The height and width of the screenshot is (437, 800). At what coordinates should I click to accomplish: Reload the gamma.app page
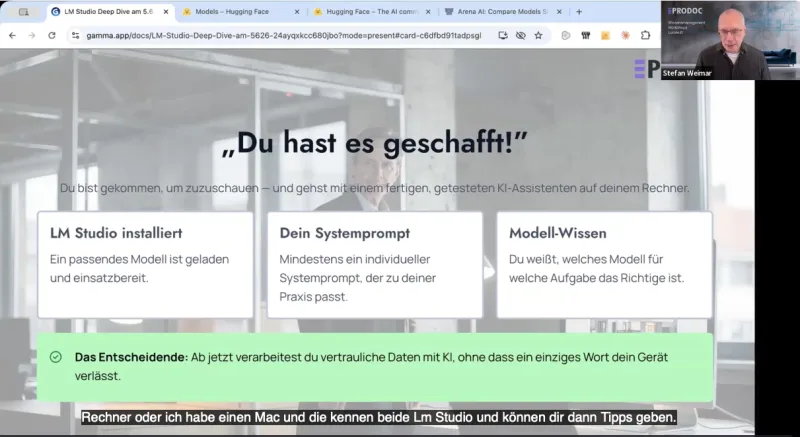tap(52, 35)
